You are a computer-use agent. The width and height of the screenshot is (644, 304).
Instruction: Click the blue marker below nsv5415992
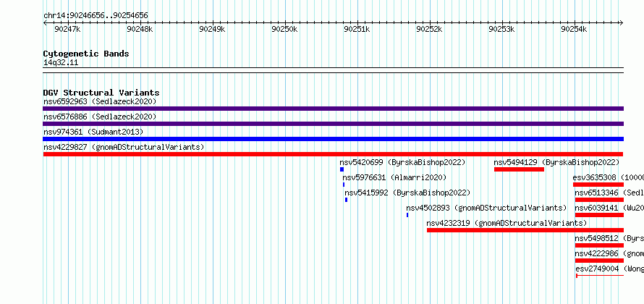(346, 200)
